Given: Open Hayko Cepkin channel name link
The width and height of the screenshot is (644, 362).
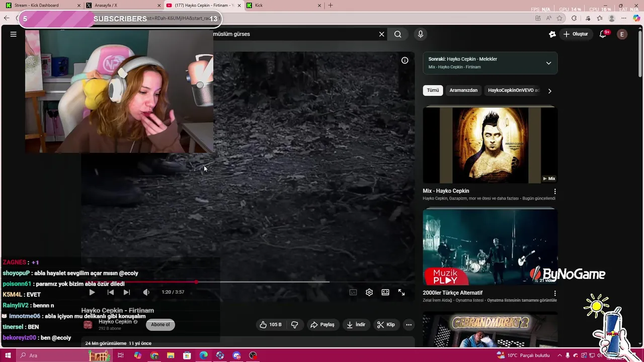Looking at the screenshot, I should [115, 322].
